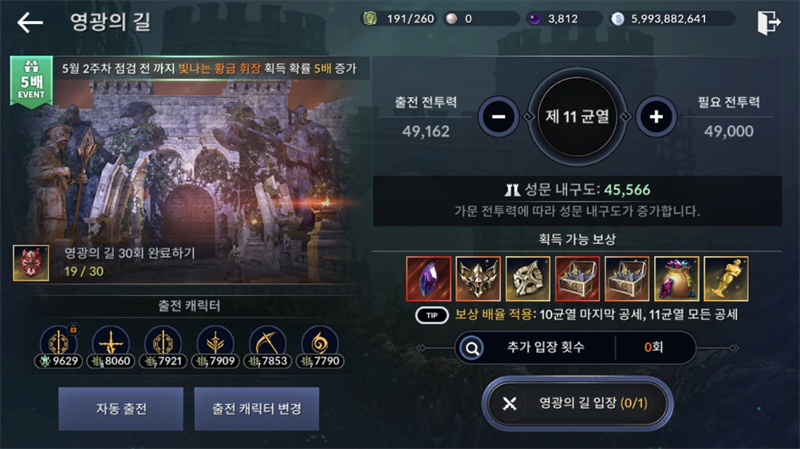Screen dimensions: 800x449
Task: Click 자동 출전 button
Action: (121, 409)
